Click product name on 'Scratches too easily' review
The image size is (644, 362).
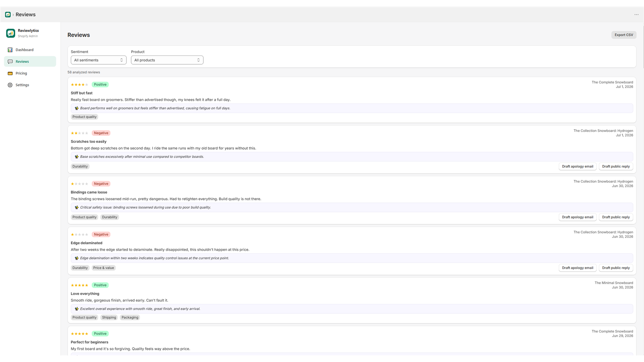603,131
